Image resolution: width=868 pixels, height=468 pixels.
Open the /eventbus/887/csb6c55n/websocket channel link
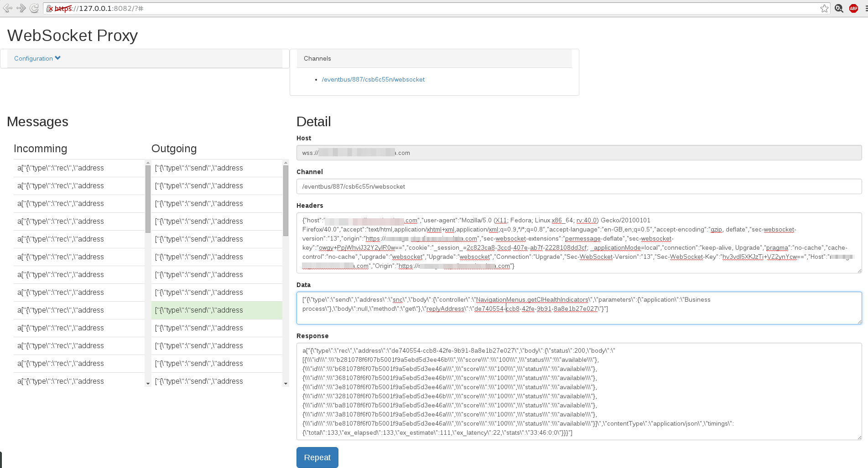[x=373, y=79]
